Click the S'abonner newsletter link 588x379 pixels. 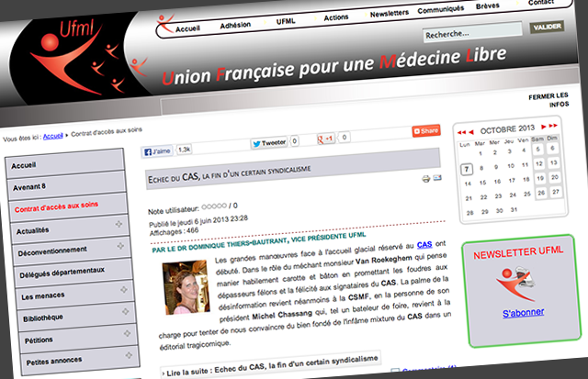coord(524,313)
